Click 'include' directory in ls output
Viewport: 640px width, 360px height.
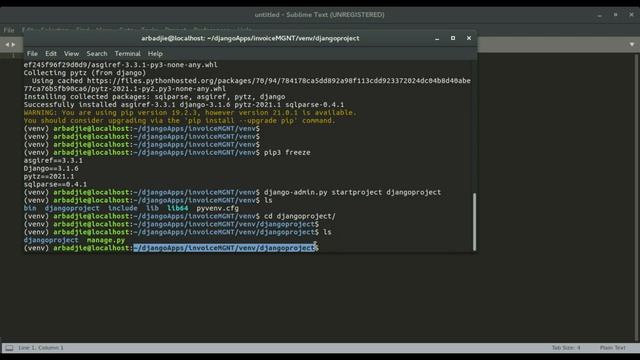click(x=122, y=208)
